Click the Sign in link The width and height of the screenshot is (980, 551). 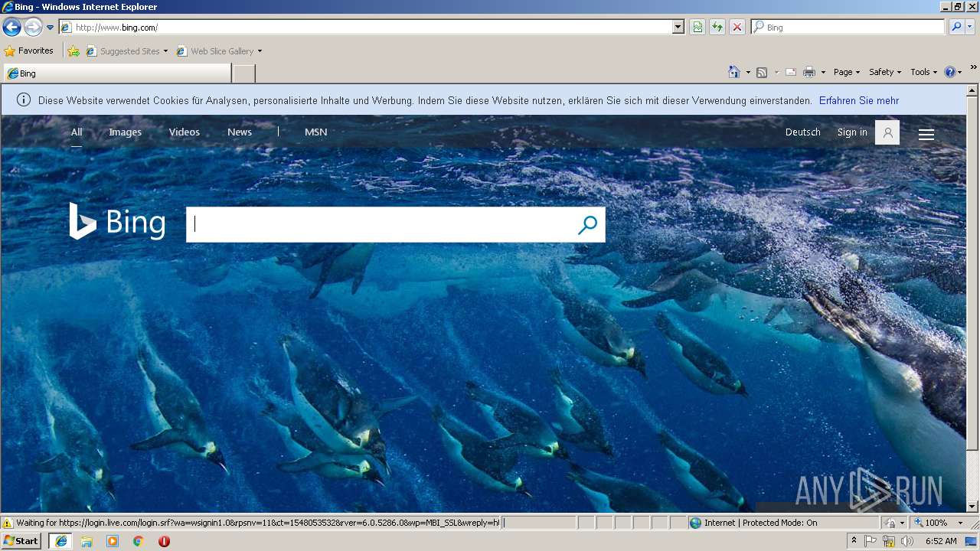pos(852,132)
